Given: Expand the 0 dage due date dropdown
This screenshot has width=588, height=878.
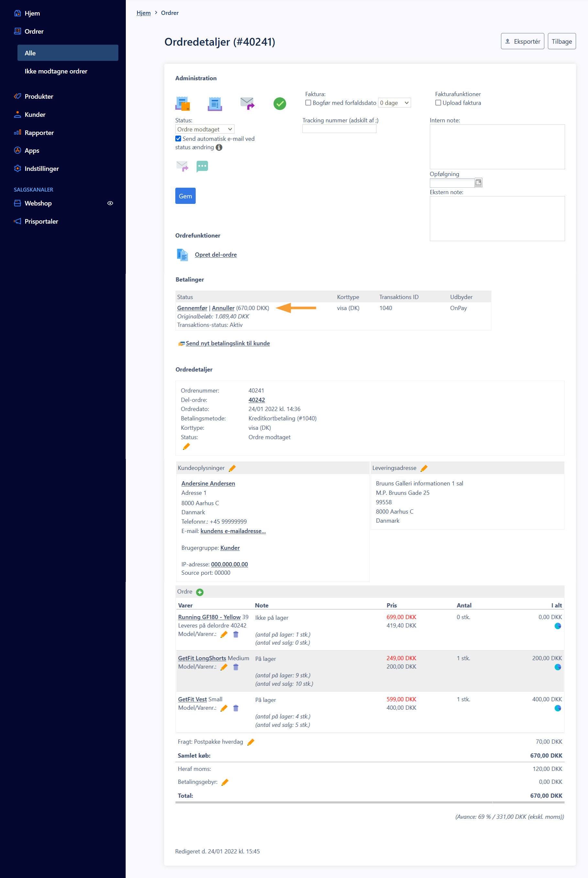Looking at the screenshot, I should [394, 103].
